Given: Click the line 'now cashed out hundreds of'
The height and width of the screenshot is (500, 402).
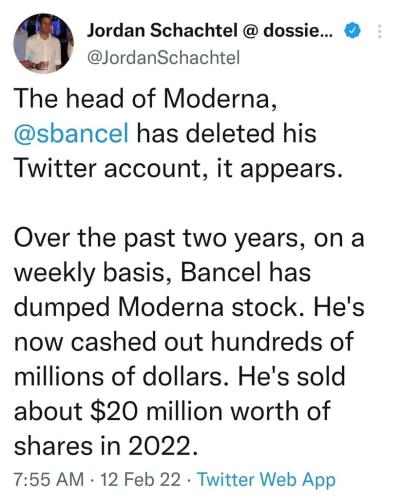Looking at the screenshot, I should tap(184, 342).
